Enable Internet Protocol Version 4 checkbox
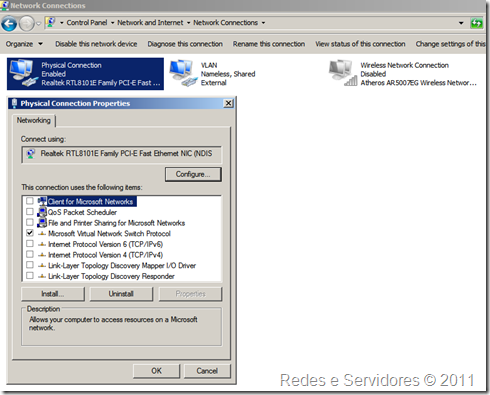Image resolution: width=490 pixels, height=395 pixels. 30,254
